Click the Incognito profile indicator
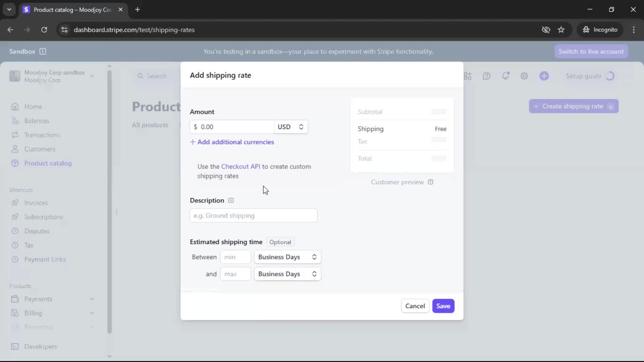 pos(600,30)
